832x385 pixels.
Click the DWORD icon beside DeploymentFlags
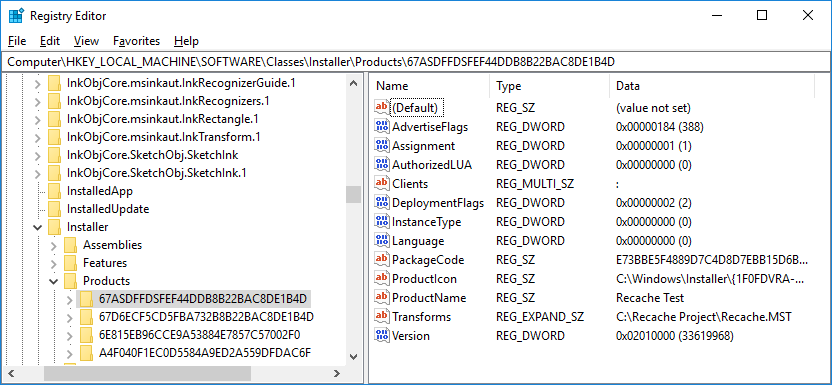click(x=382, y=203)
